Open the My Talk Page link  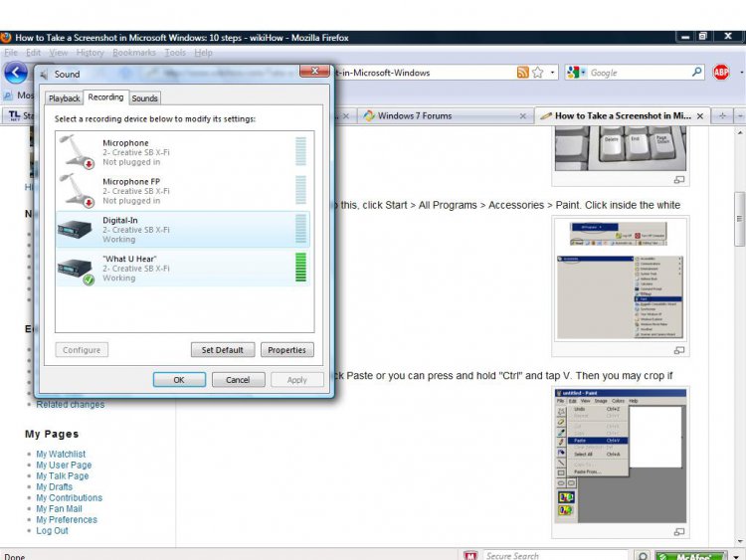pyautogui.click(x=63, y=475)
